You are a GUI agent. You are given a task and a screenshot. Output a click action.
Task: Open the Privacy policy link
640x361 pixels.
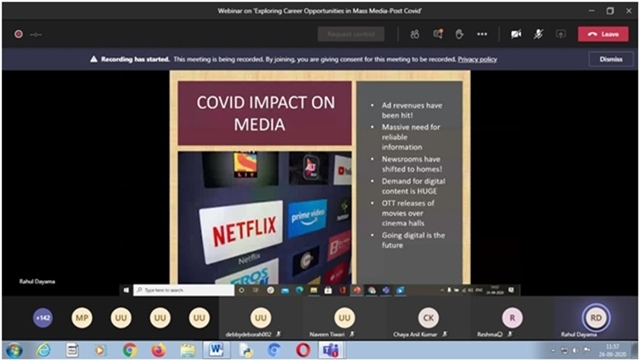(x=477, y=59)
